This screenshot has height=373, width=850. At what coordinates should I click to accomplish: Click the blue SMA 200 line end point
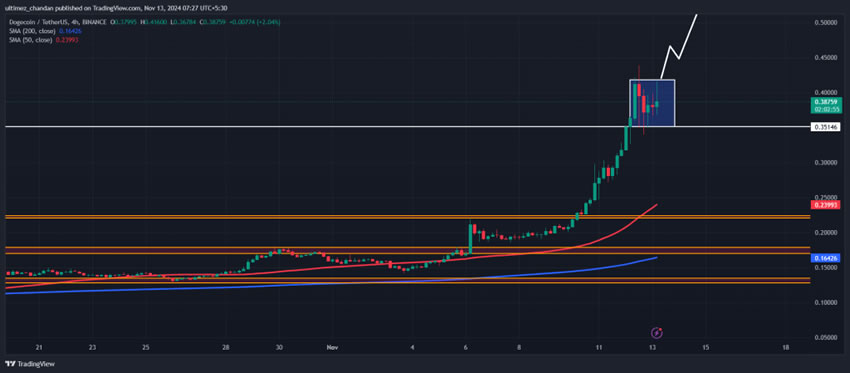click(657, 258)
